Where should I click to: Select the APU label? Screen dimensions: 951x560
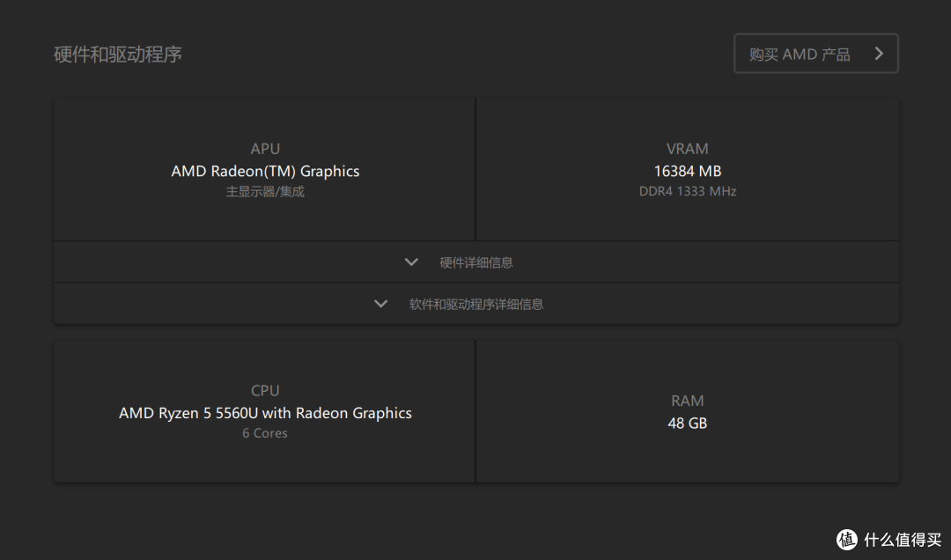point(265,149)
